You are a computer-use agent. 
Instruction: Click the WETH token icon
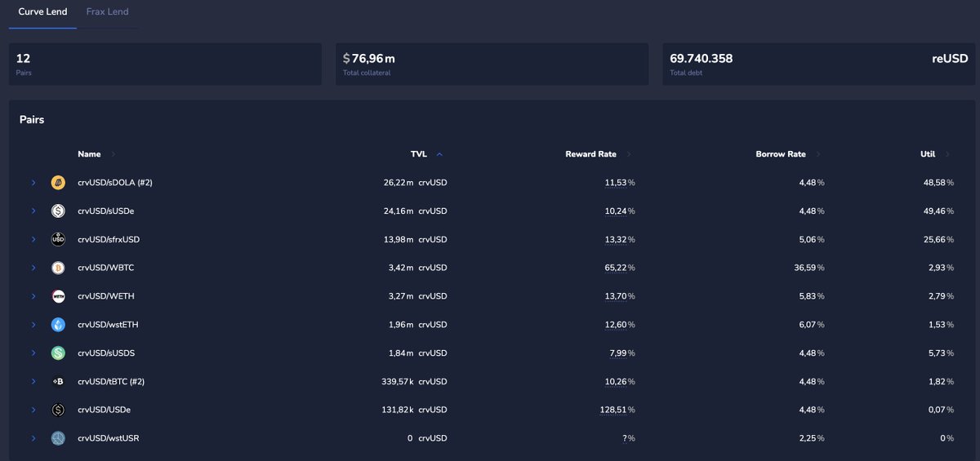tap(58, 296)
